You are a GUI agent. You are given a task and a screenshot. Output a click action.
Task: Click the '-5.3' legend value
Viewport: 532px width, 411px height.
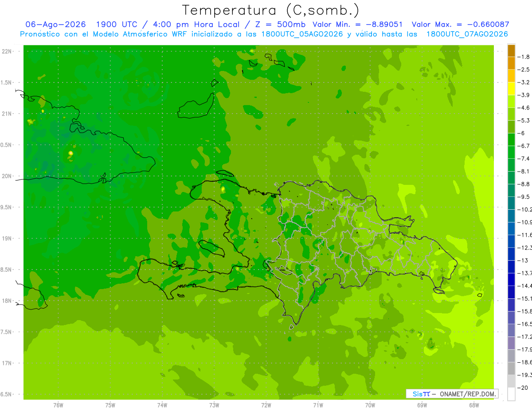tap(524, 120)
